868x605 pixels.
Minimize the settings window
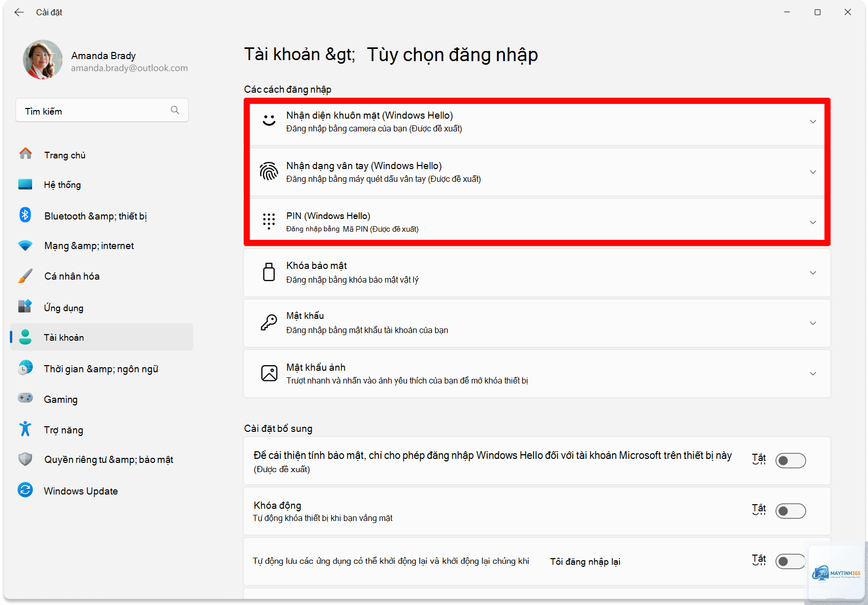[x=787, y=12]
